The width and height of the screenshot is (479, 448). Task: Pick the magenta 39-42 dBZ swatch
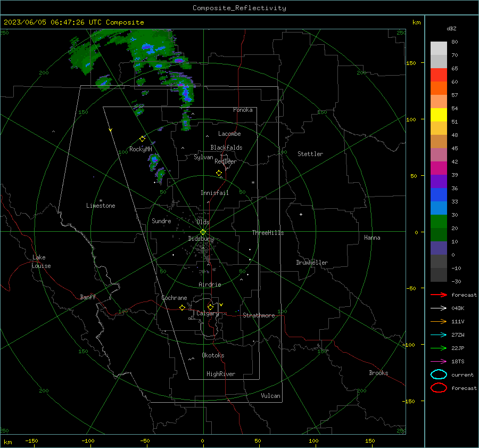tap(439, 168)
